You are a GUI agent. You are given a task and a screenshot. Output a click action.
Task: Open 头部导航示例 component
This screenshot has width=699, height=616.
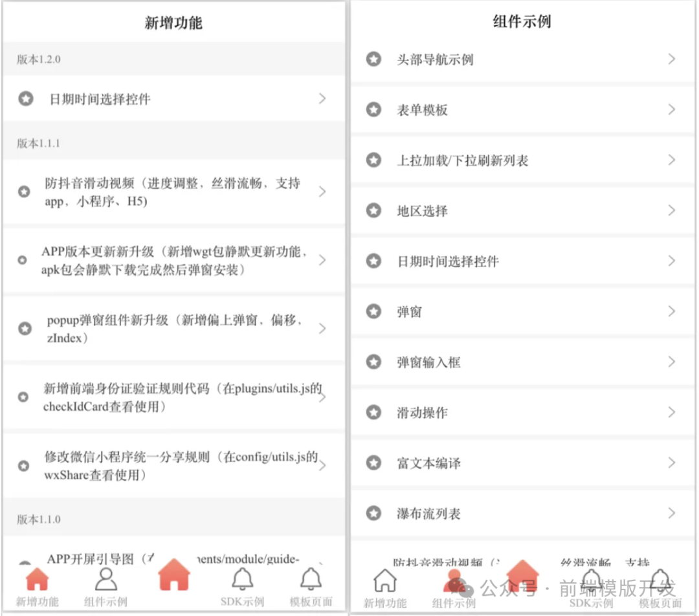pos(522,59)
